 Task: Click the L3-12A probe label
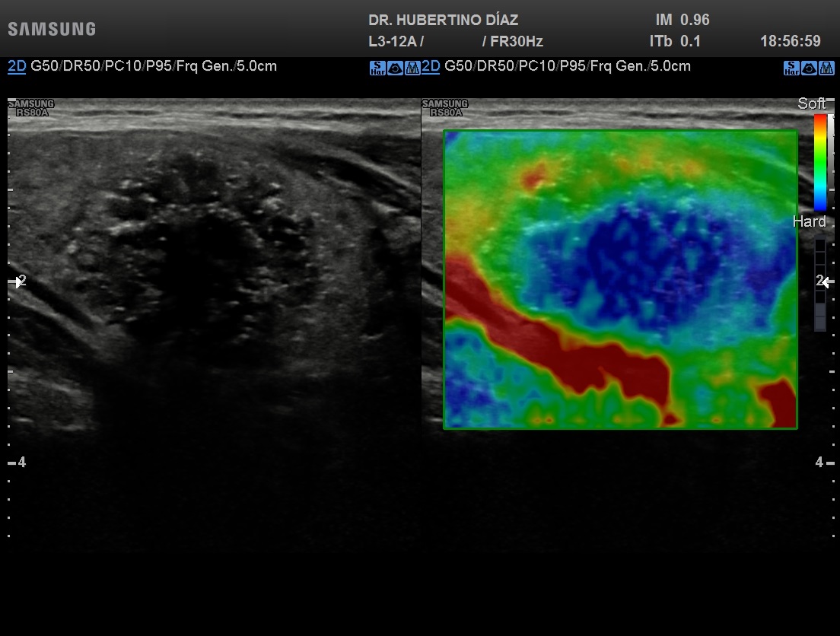395,42
